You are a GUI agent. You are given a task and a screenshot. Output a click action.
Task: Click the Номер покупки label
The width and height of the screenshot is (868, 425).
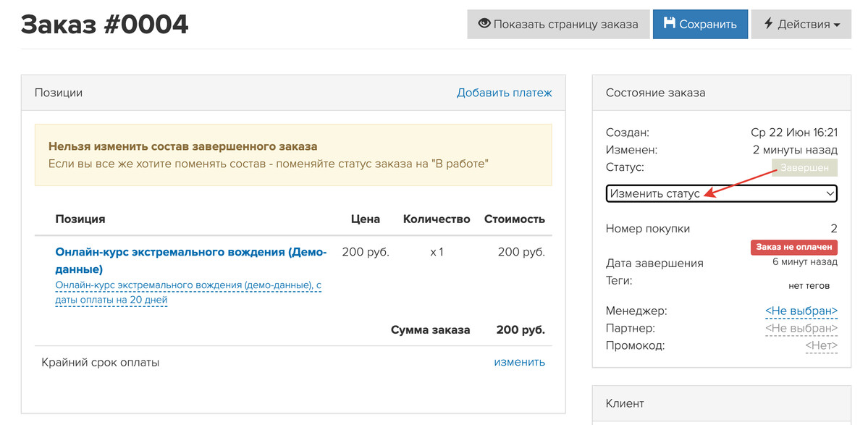[x=648, y=229]
